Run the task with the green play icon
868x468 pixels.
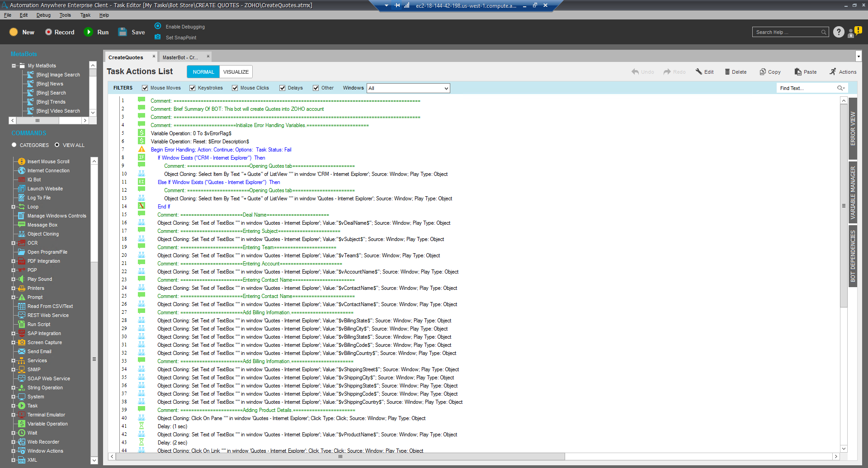[x=89, y=32]
